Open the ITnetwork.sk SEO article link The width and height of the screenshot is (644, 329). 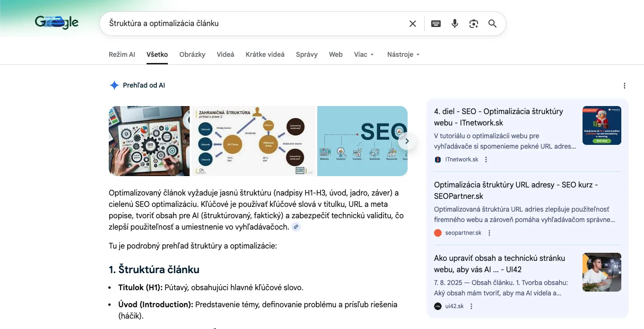click(498, 117)
